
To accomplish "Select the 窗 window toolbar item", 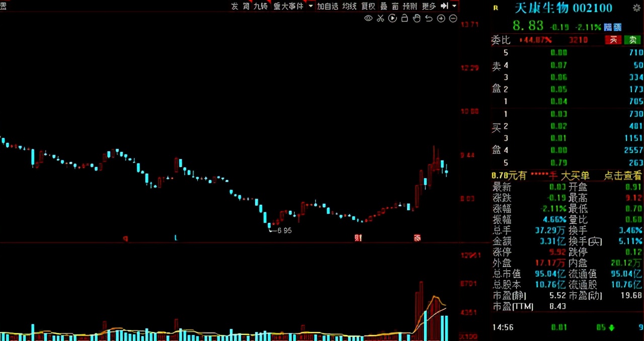I will pyautogui.click(x=395, y=6).
